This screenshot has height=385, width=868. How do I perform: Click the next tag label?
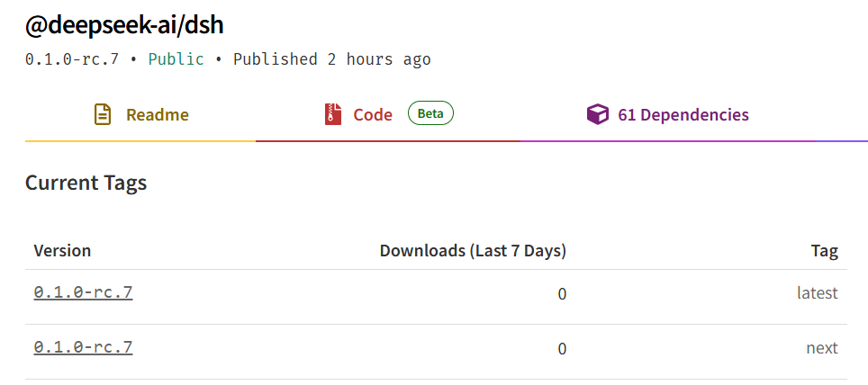(822, 348)
